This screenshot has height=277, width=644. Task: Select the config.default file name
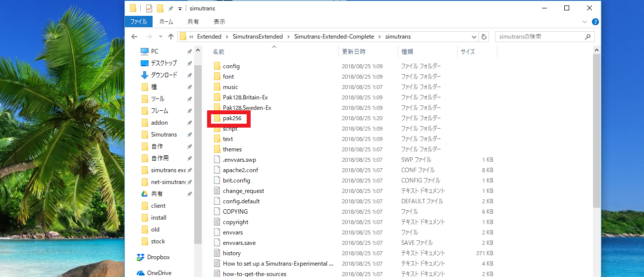[241, 201]
